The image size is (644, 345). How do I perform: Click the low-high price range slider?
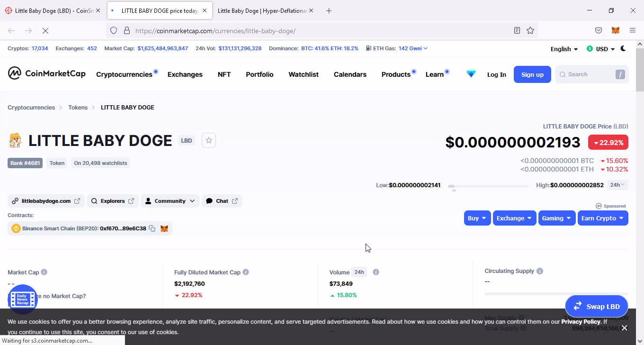(488, 186)
